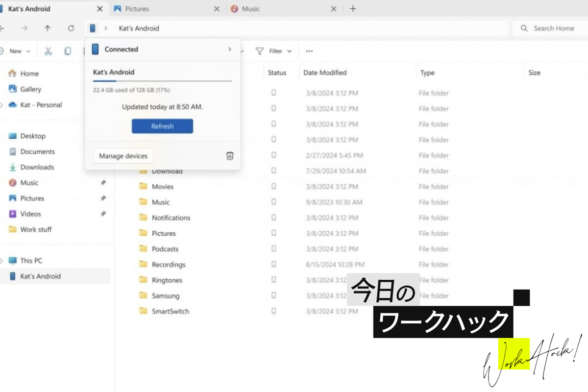588x392 pixels.
Task: Switch to the Pictures tab
Action: (137, 9)
